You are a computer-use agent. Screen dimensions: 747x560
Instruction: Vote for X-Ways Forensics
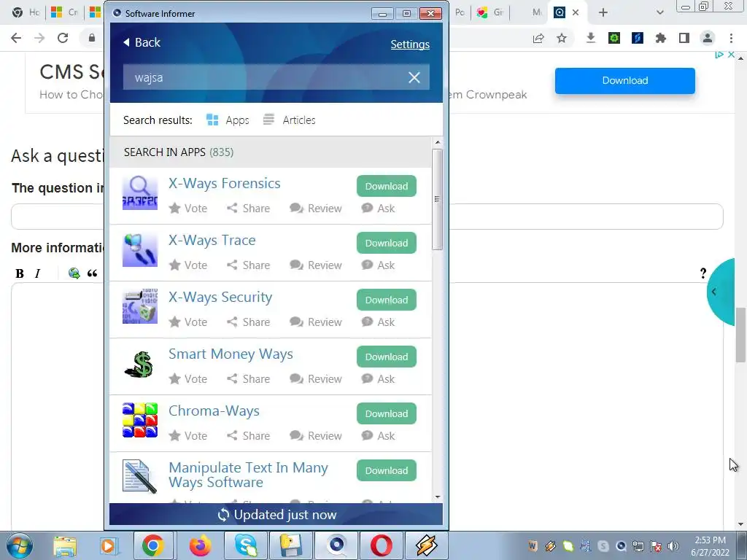[x=188, y=209]
